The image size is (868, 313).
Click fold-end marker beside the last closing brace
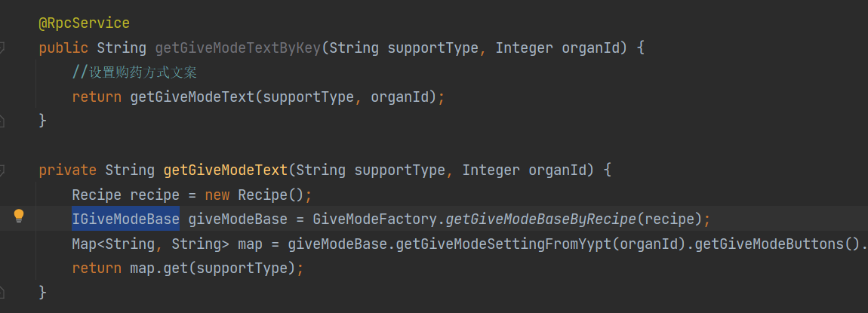click(2, 291)
